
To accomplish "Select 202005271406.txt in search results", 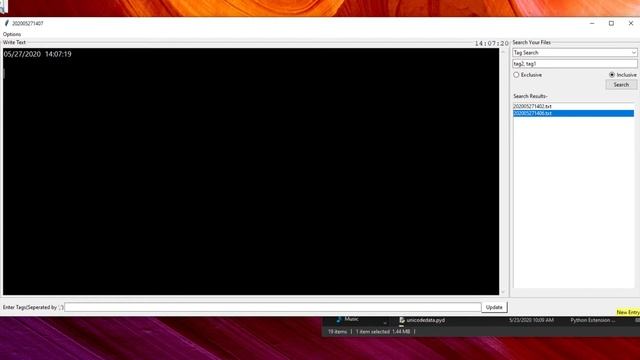I will [573, 113].
